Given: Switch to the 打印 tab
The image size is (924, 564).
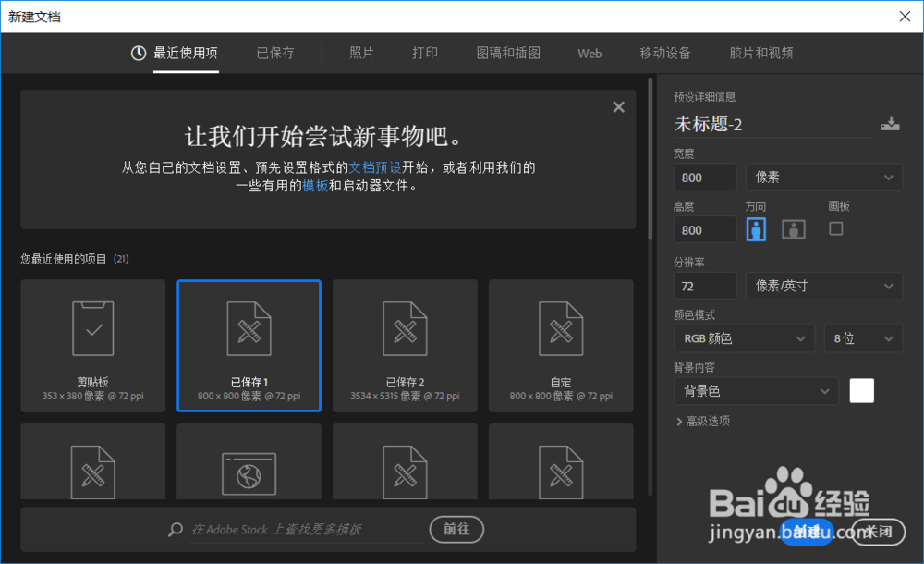Looking at the screenshot, I should pos(425,53).
